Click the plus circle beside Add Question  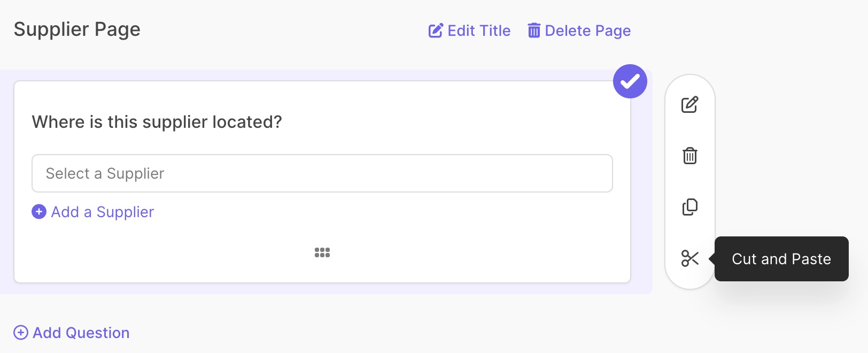pyautogui.click(x=21, y=333)
